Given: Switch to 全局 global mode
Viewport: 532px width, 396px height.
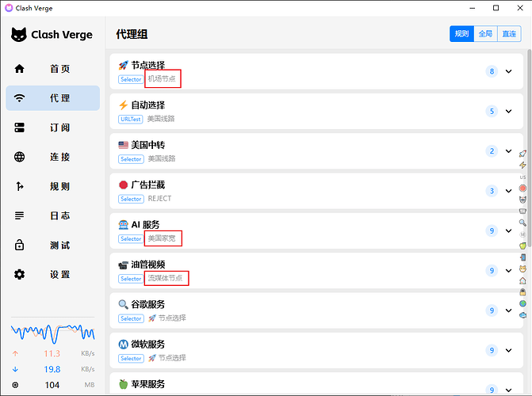Looking at the screenshot, I should pos(485,34).
